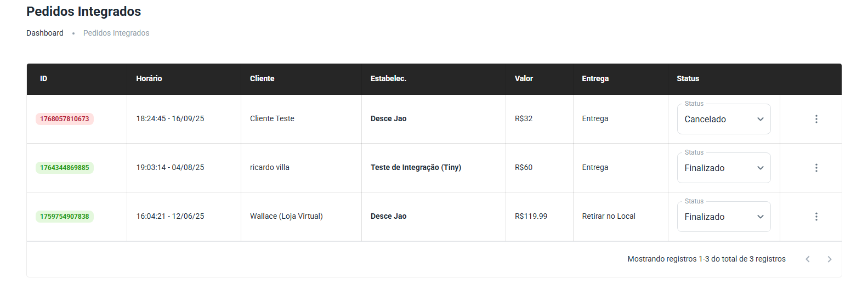Go to next page of records
This screenshot has height=295, width=868.
pyautogui.click(x=829, y=259)
